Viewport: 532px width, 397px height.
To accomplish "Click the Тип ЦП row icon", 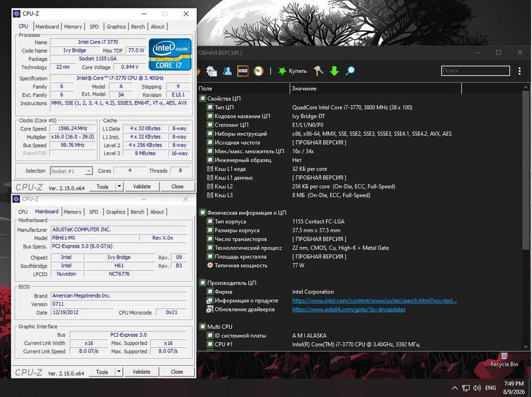I will pos(210,107).
